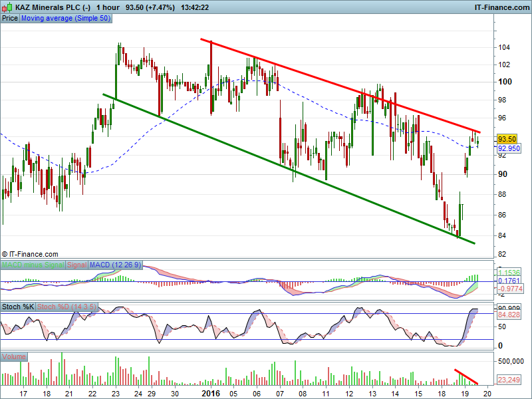The image size is (532, 399).
Task: Click the KAZ Minerals PLC title text
Action: 53,7
